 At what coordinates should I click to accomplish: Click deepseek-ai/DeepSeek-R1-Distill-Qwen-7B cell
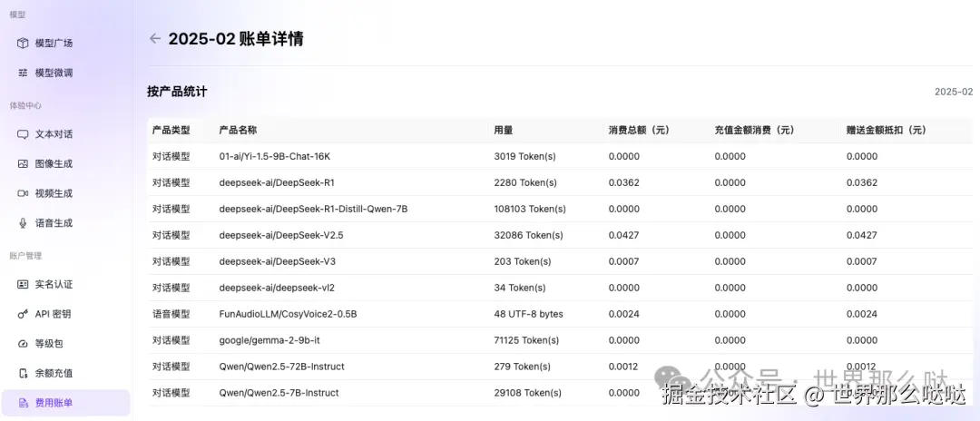click(x=313, y=209)
